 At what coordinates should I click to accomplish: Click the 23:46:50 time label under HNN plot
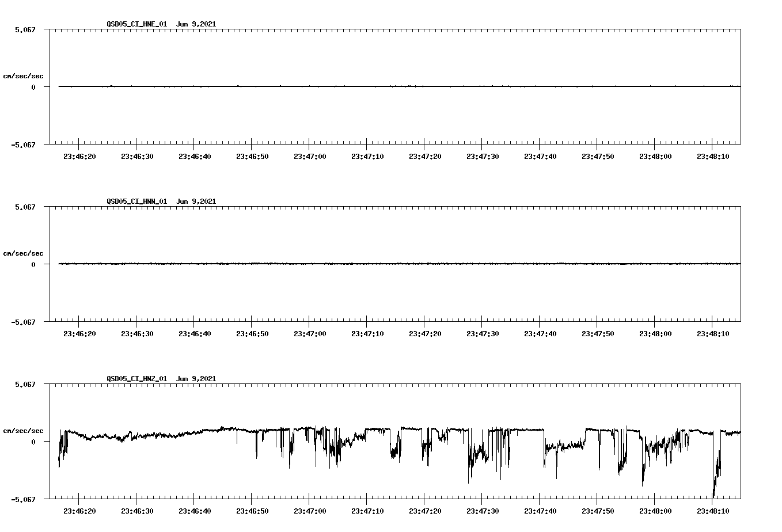coord(252,334)
